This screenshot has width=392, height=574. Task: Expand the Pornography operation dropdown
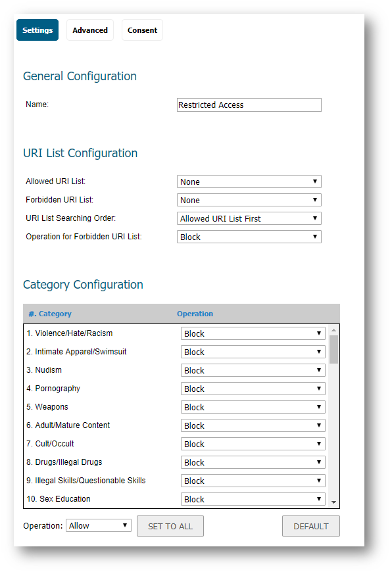click(x=253, y=389)
